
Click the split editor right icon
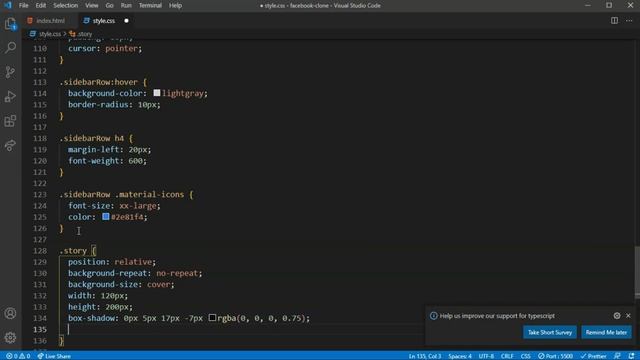(614, 20)
